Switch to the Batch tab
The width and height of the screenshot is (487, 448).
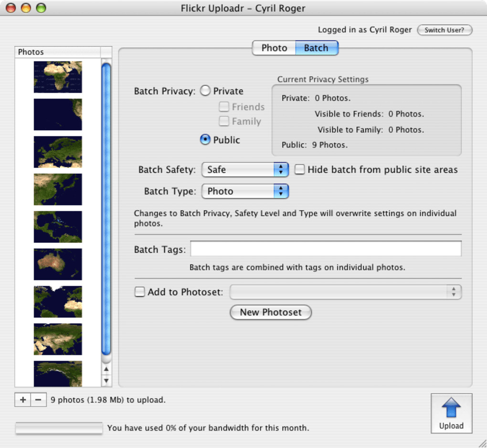tap(317, 48)
